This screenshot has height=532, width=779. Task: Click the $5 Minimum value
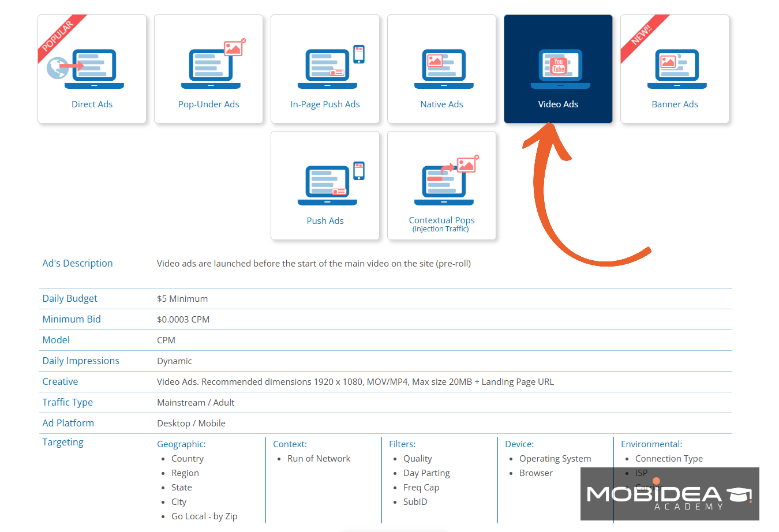tap(182, 299)
